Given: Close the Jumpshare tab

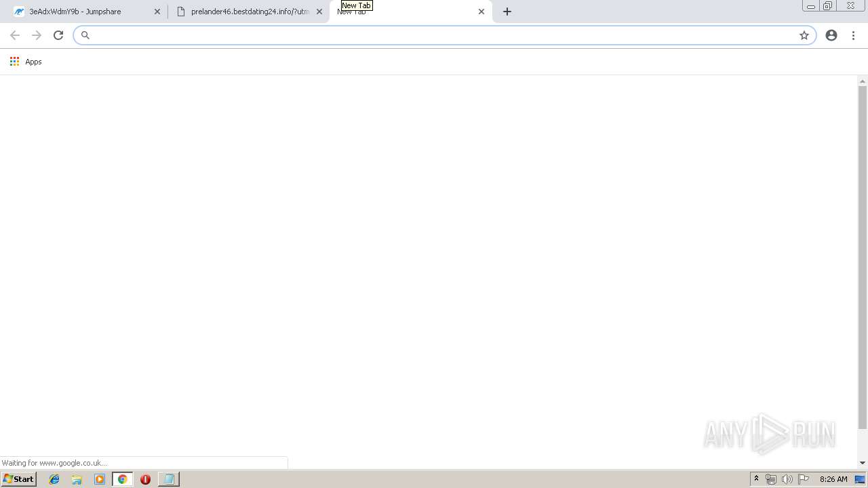Looking at the screenshot, I should point(157,12).
